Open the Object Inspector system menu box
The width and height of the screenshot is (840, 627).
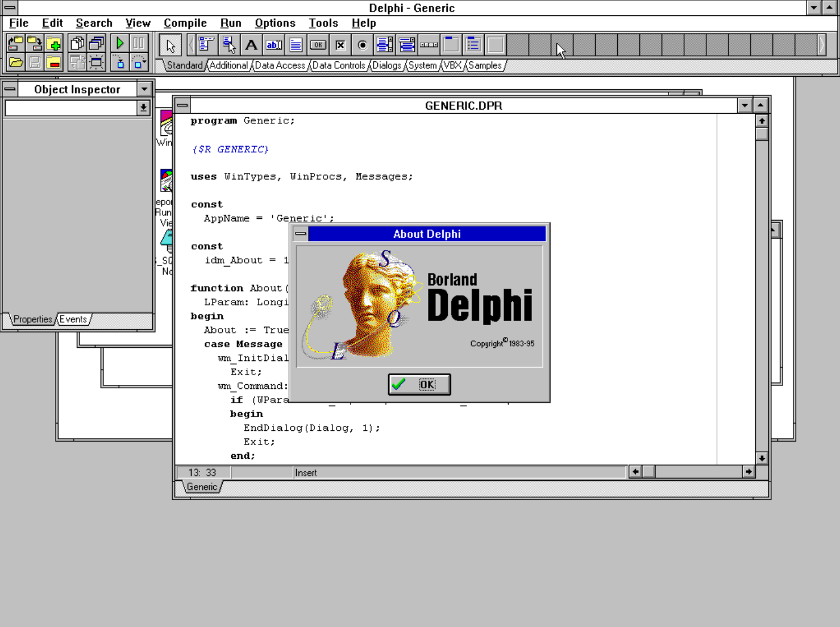click(10, 89)
